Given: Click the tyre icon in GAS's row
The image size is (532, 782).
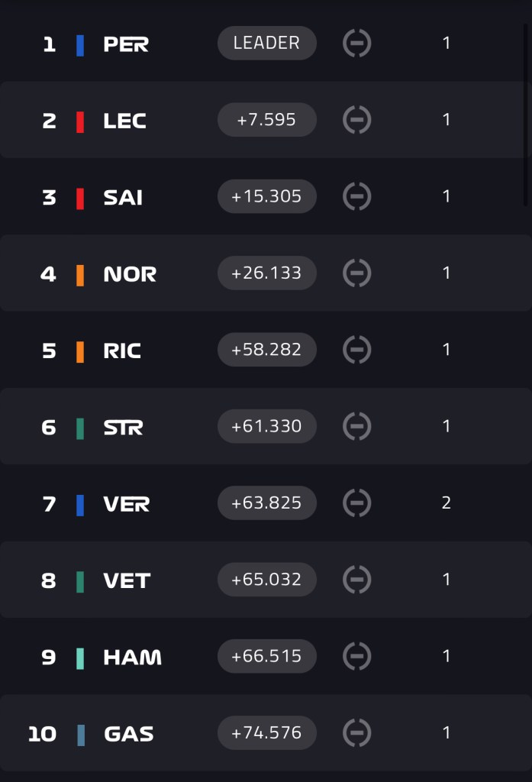Looking at the screenshot, I should [x=357, y=732].
